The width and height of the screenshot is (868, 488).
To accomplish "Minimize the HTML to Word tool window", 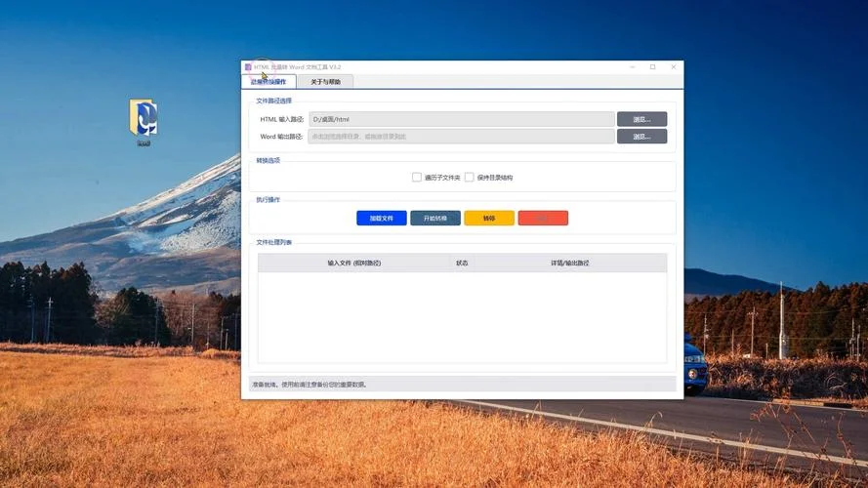I will click(632, 67).
